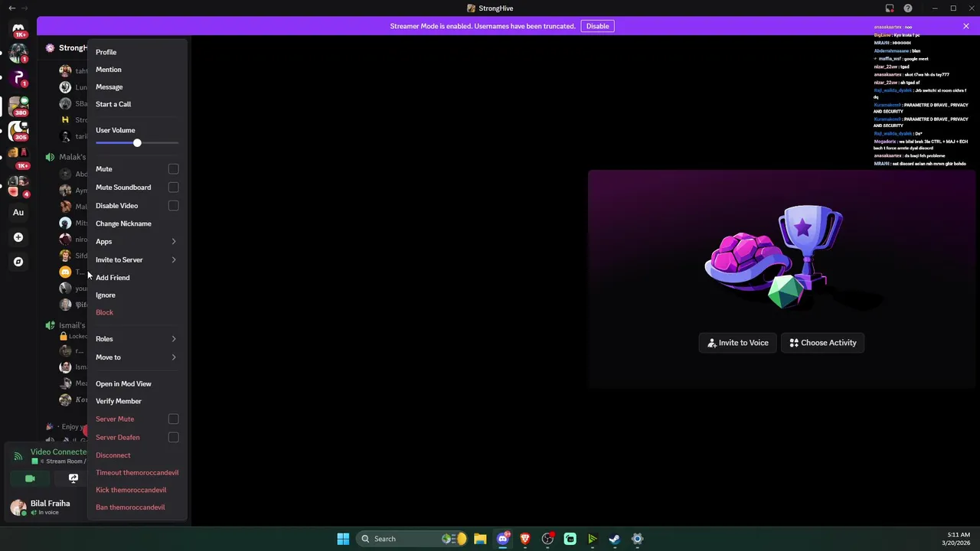Screen dimensions: 980x551
Task: Open help icon in title bar
Action: click(908, 8)
